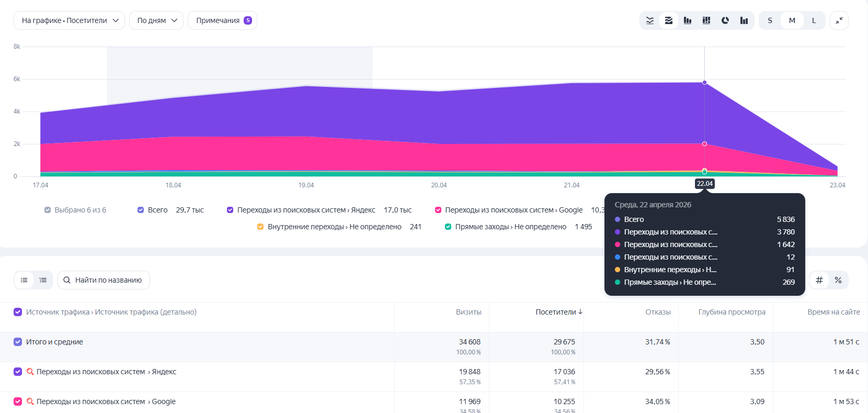
Task: Click the 20.04 label on the x-axis
Action: click(x=439, y=185)
